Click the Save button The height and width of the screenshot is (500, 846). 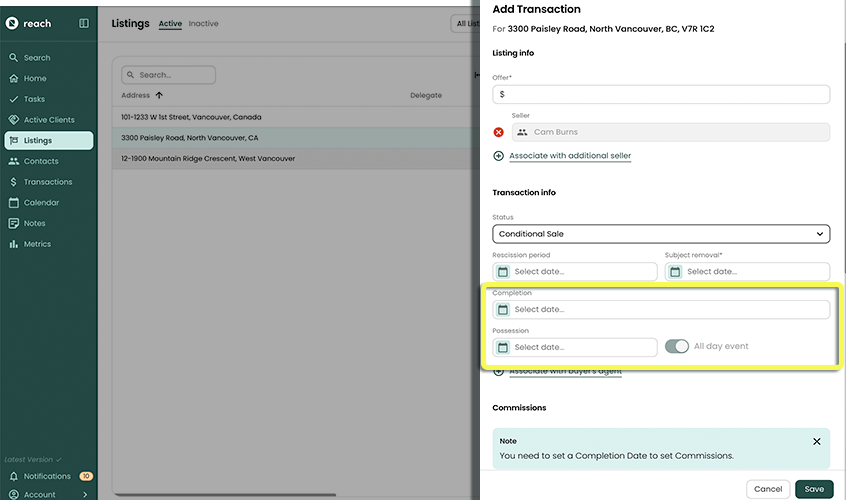pos(814,489)
